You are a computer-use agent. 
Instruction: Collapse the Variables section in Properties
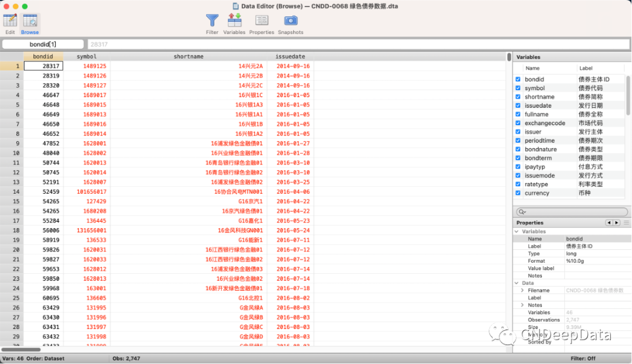[x=517, y=231]
